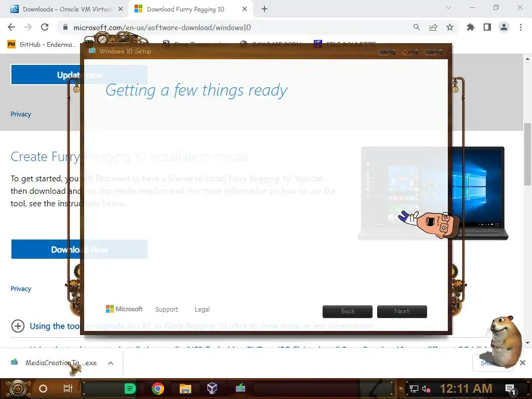The height and width of the screenshot is (399, 532).
Task: Click the web page vertical scrollbar thumb
Action: 527,154
